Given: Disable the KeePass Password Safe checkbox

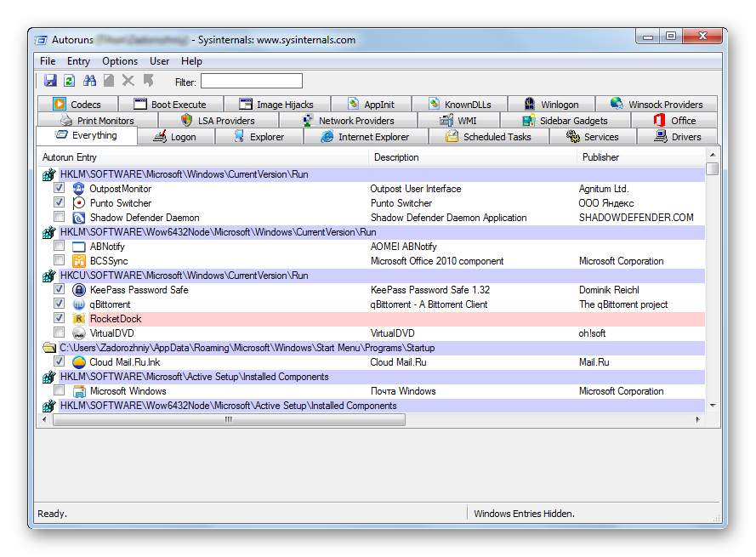Looking at the screenshot, I should pos(59,289).
